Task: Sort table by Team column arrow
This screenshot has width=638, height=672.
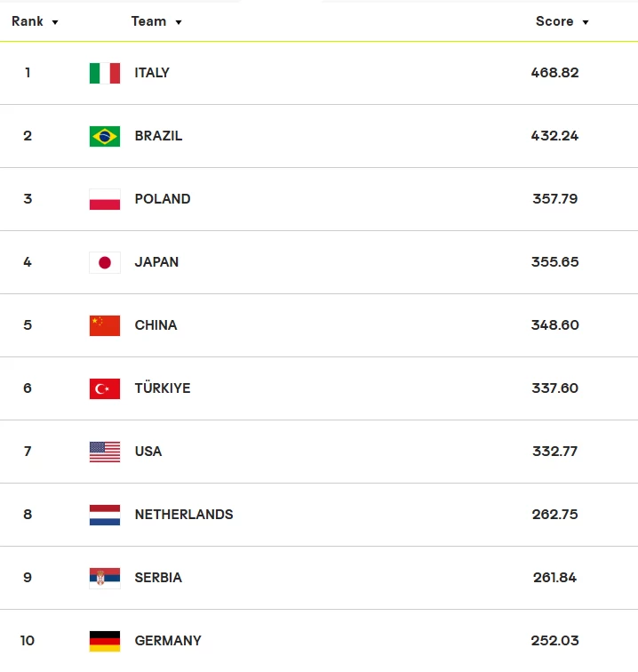Action: pos(179,22)
